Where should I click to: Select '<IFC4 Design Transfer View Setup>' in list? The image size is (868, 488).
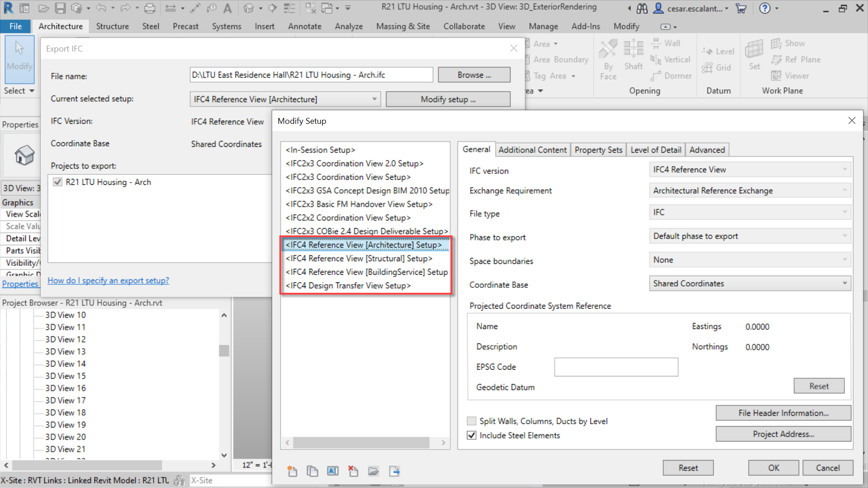coord(348,286)
